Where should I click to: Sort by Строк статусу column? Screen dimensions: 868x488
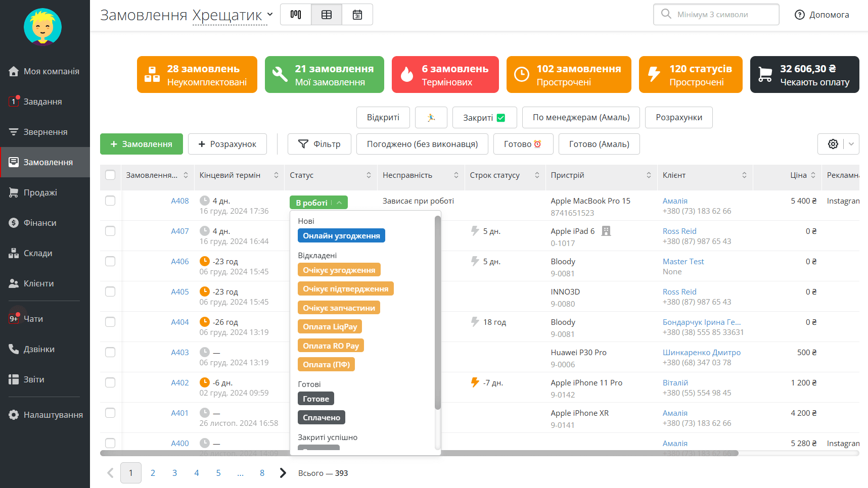click(537, 175)
